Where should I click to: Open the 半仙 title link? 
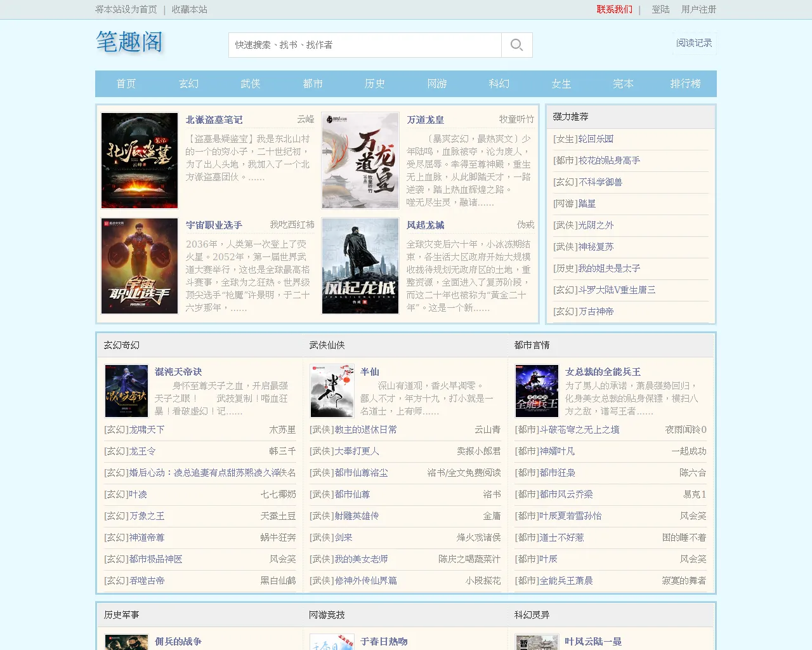[369, 372]
